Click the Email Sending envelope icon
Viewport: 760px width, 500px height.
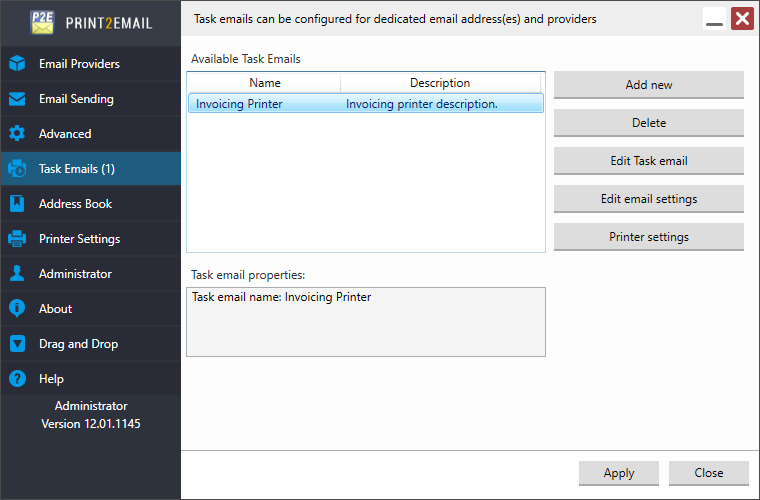click(17, 99)
